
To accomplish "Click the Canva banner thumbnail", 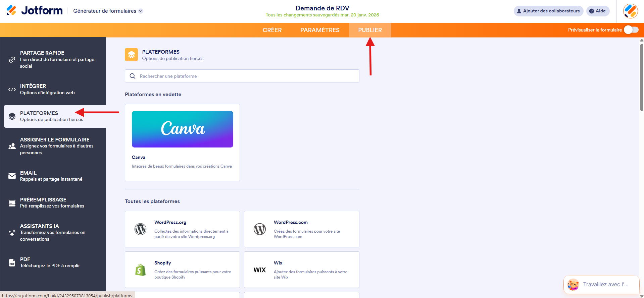I will [x=183, y=129].
